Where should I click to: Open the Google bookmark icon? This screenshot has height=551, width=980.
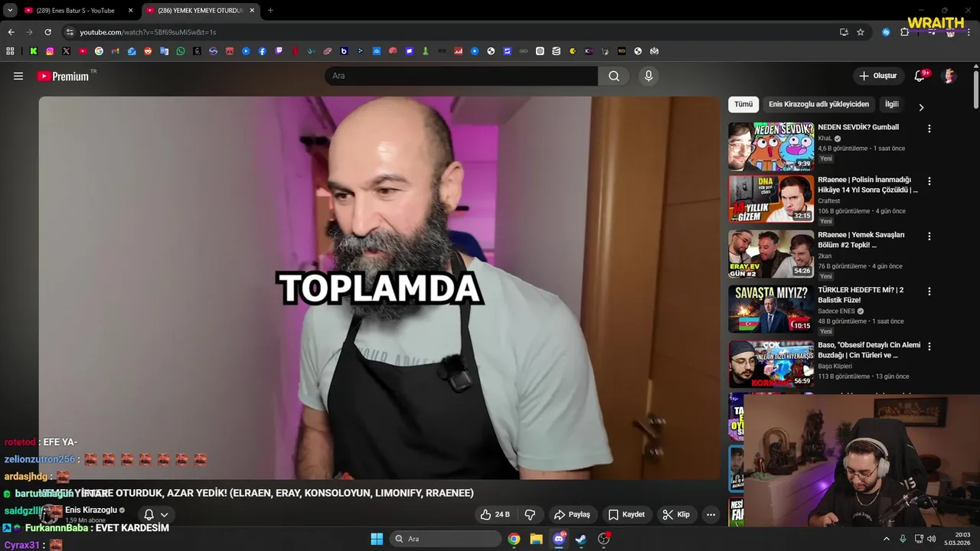[99, 51]
